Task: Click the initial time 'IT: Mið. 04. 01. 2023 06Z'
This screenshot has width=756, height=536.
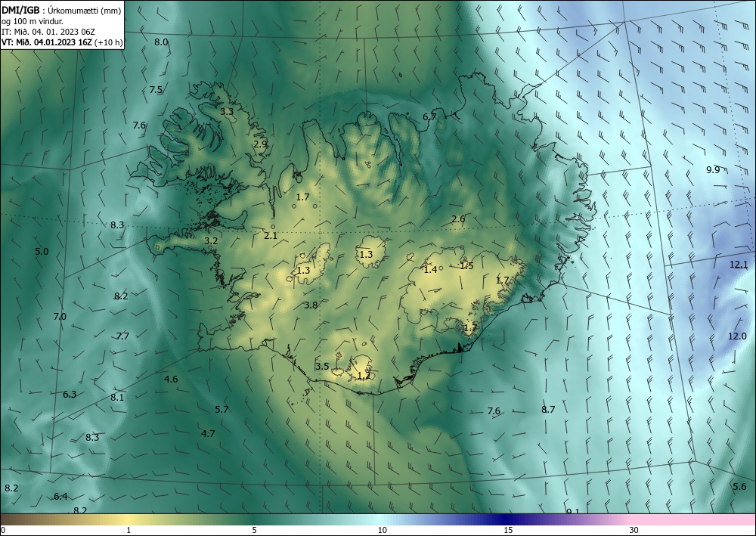Action: coord(48,32)
